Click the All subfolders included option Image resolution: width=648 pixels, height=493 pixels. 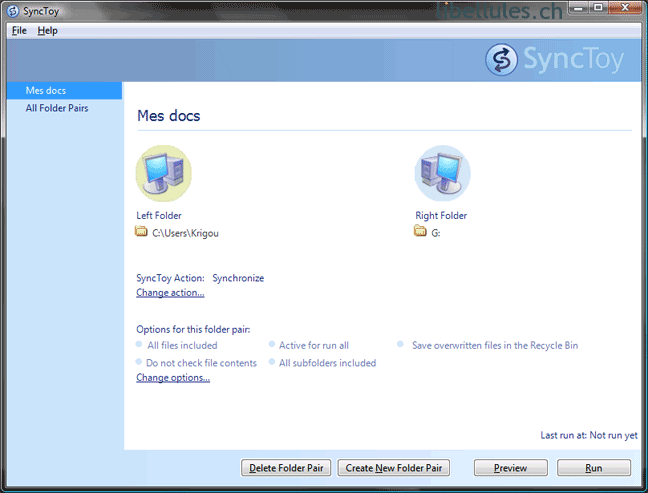pos(327,363)
